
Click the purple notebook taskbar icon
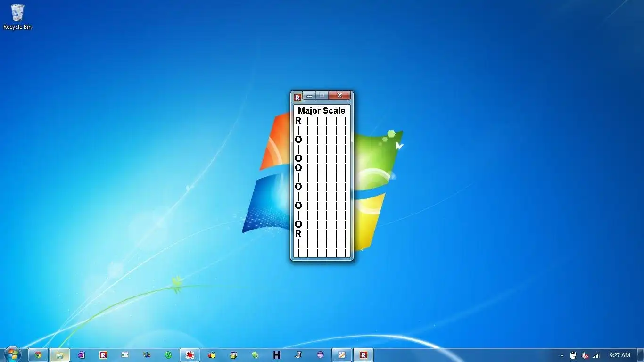coord(82,355)
